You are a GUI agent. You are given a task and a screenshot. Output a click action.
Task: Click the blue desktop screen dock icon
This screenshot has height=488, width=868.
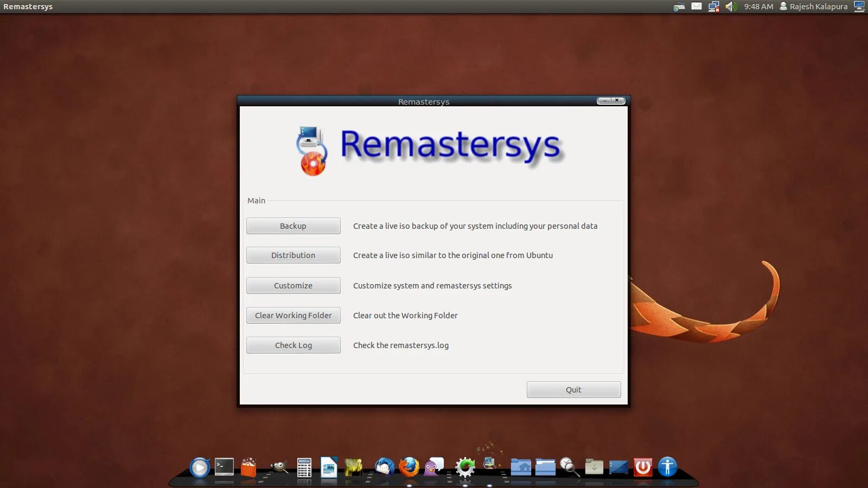[x=618, y=467]
